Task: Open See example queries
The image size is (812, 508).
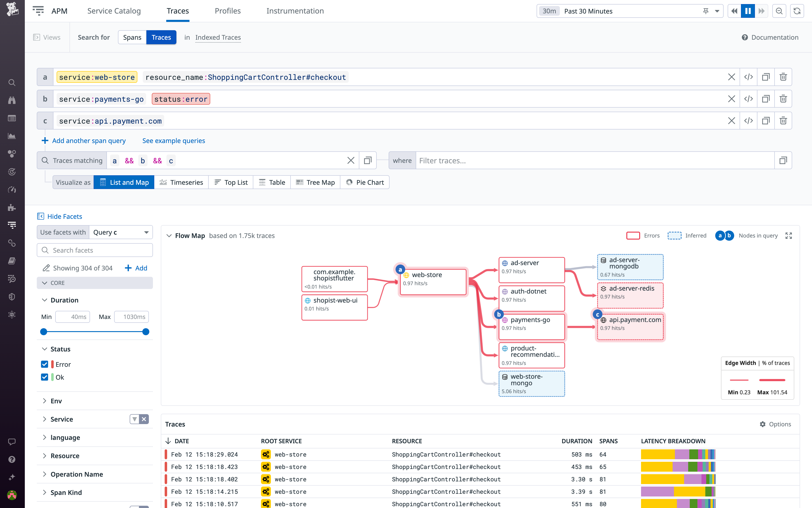Action: click(174, 141)
